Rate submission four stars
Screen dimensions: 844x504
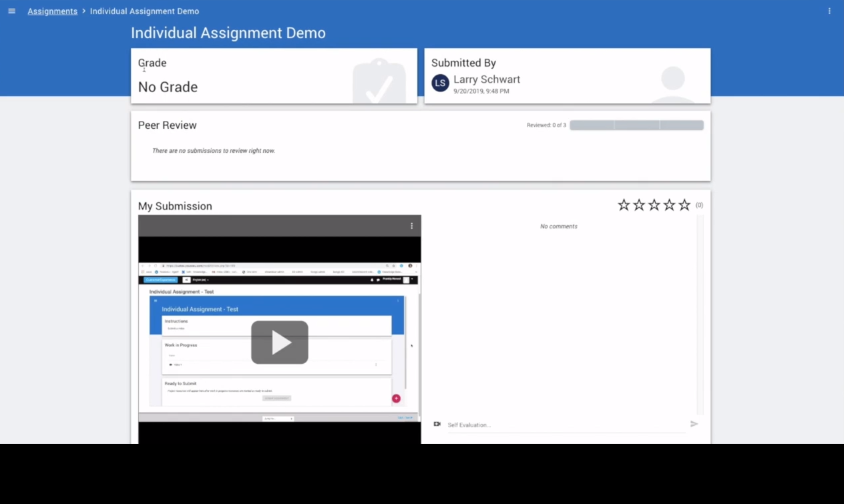[x=669, y=205]
